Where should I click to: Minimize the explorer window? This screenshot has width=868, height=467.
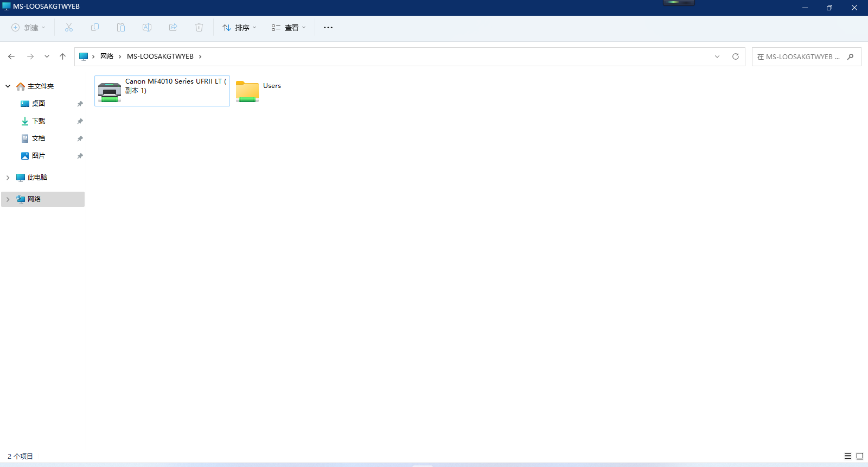tap(805, 8)
